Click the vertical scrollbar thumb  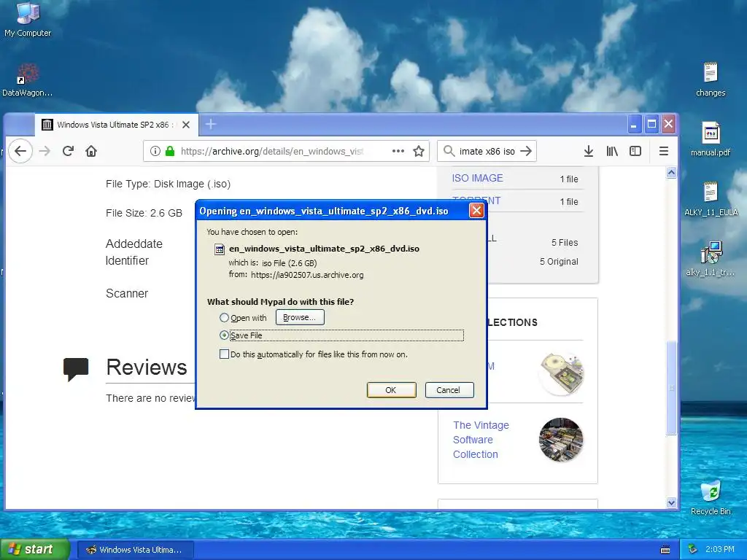tap(671, 388)
